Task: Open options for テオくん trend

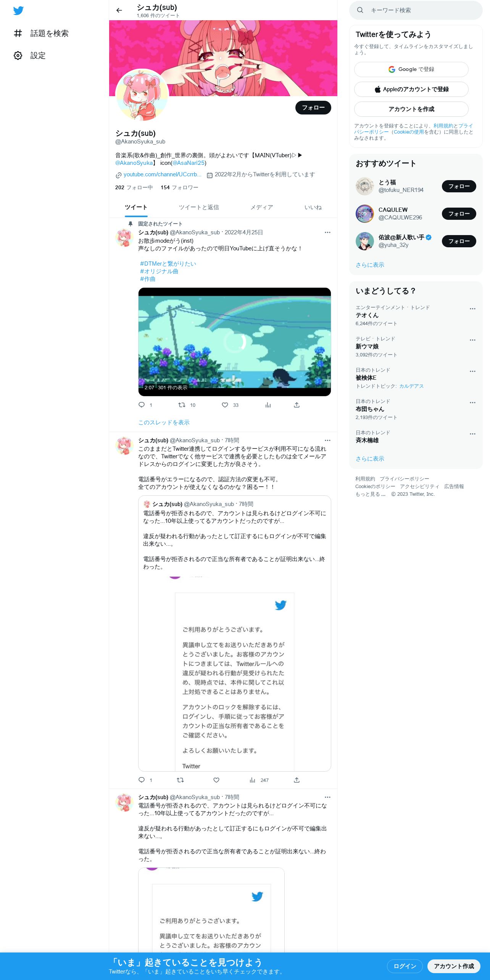Action: (472, 309)
